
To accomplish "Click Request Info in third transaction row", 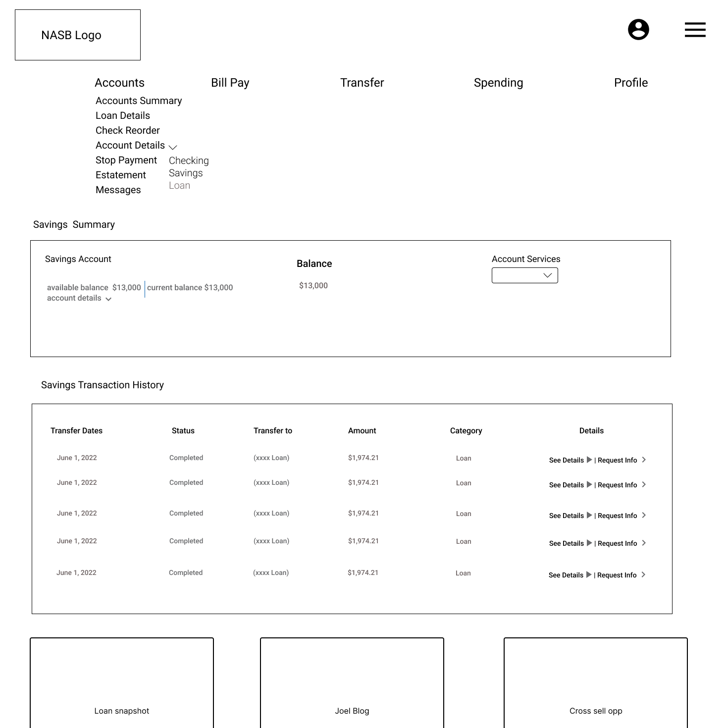I will 618,516.
